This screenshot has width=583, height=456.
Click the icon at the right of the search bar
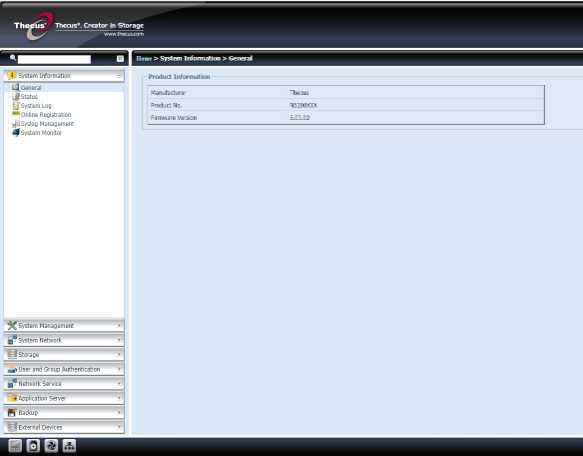pyautogui.click(x=120, y=59)
